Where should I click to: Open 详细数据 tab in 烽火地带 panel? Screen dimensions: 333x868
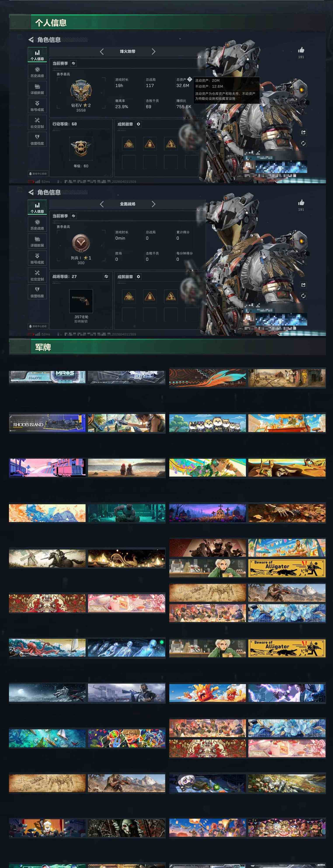pyautogui.click(x=37, y=89)
